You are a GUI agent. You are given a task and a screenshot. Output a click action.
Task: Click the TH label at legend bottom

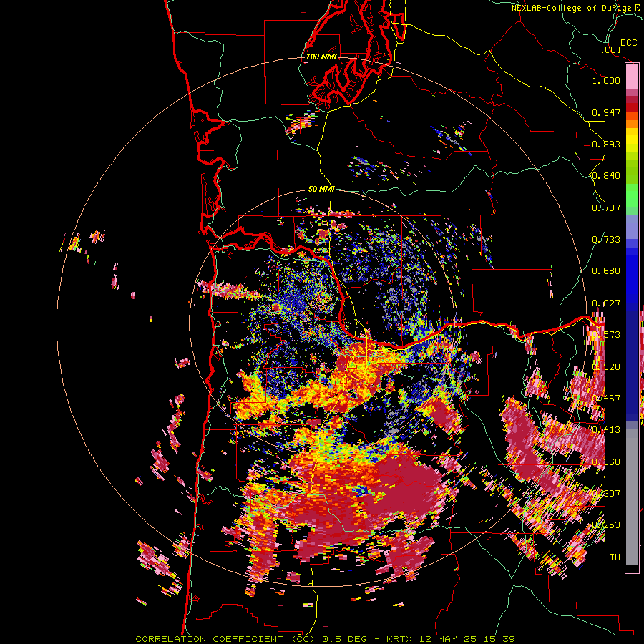click(615, 557)
